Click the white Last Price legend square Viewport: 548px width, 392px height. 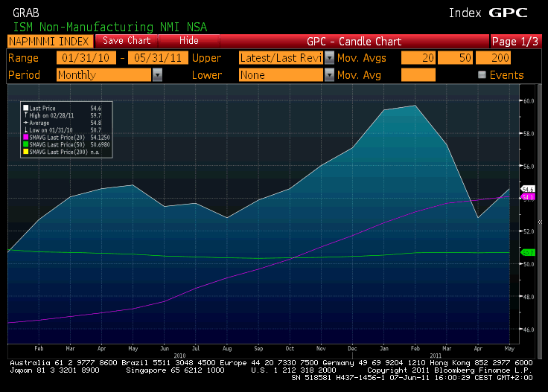(25, 108)
